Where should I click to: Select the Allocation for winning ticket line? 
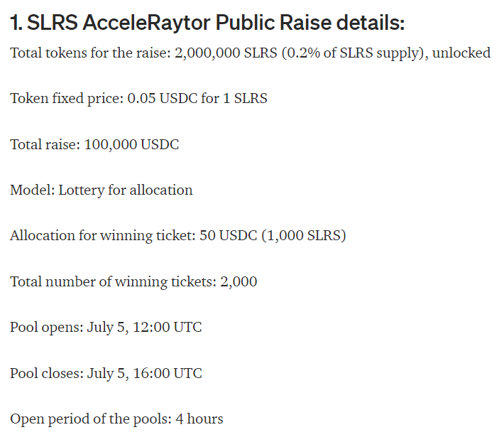pyautogui.click(x=178, y=236)
